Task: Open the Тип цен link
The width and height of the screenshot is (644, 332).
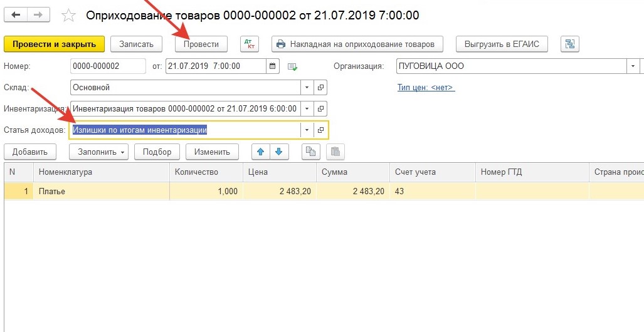Action: pos(426,88)
